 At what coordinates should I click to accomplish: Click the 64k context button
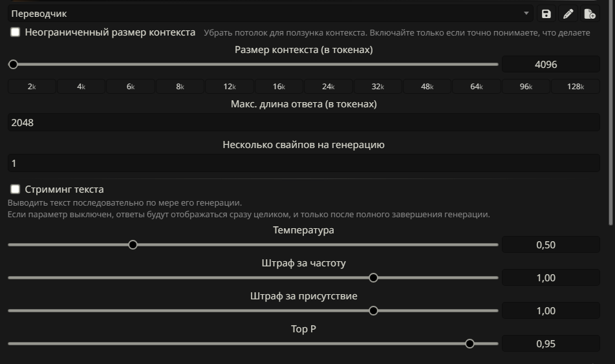pos(477,86)
